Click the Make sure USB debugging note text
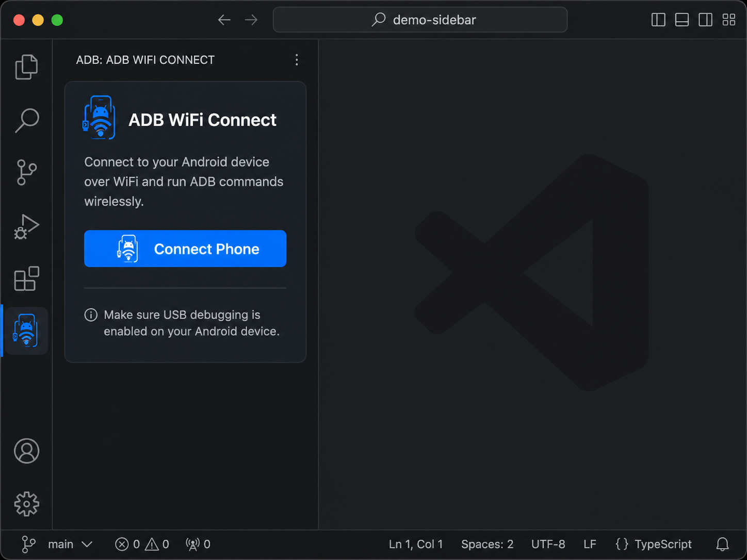The image size is (747, 560). coord(191,323)
